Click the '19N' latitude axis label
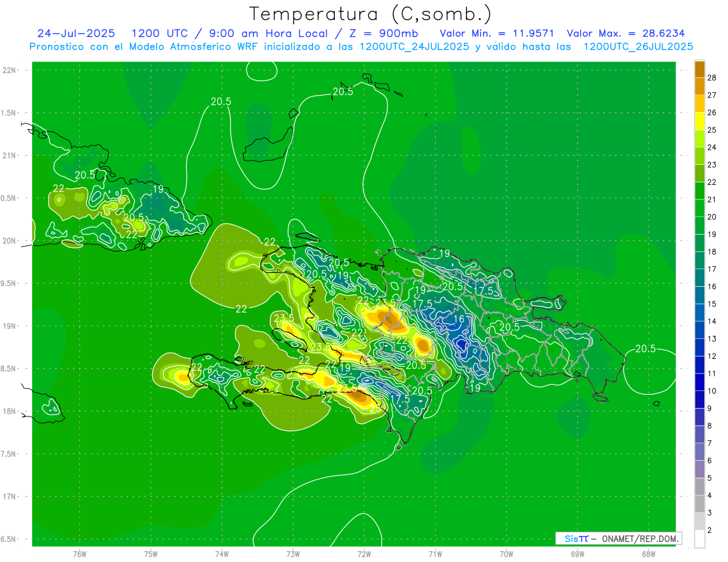Screen dimensions: 728x562 [8, 326]
